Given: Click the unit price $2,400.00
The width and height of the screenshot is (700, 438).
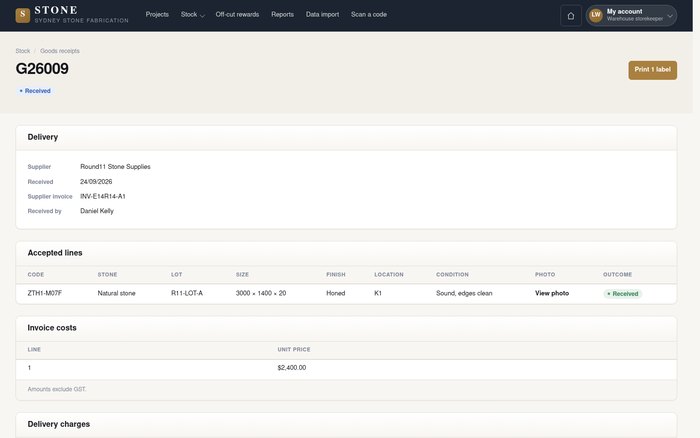Looking at the screenshot, I should click(292, 368).
